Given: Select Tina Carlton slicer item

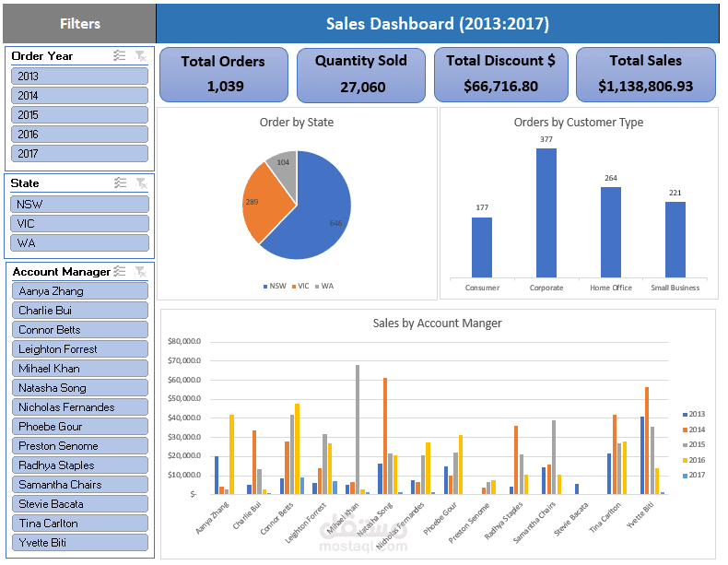Looking at the screenshot, I should click(80, 524).
